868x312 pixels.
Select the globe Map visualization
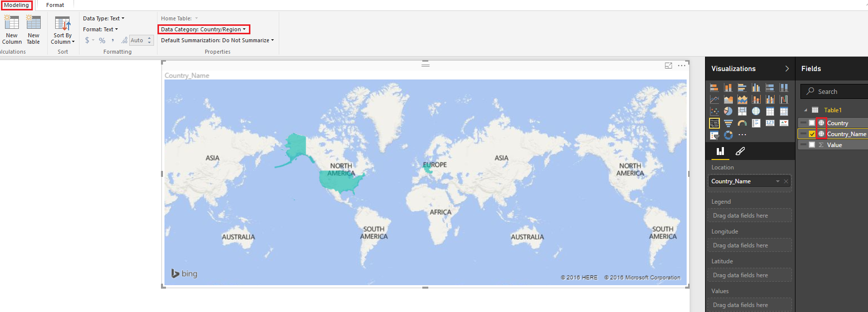pyautogui.click(x=756, y=111)
